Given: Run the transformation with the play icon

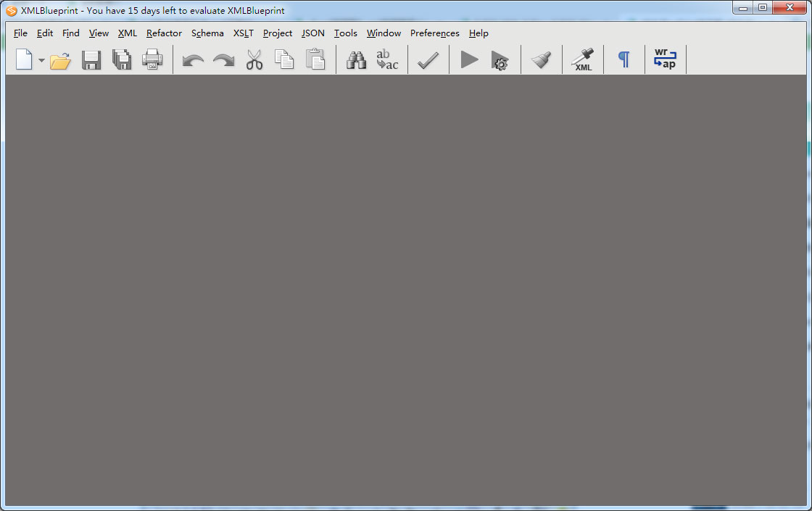Looking at the screenshot, I should [x=469, y=59].
